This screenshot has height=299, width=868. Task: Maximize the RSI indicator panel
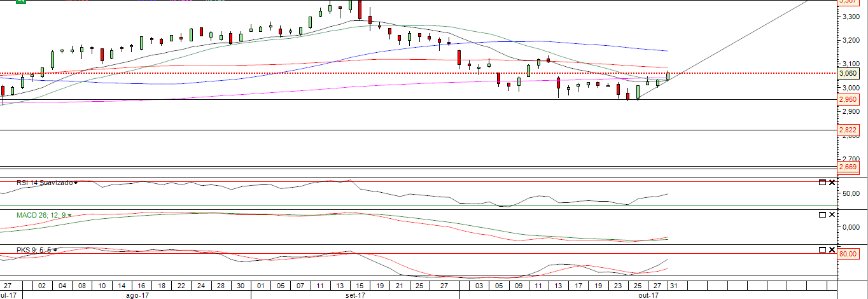[822, 183]
